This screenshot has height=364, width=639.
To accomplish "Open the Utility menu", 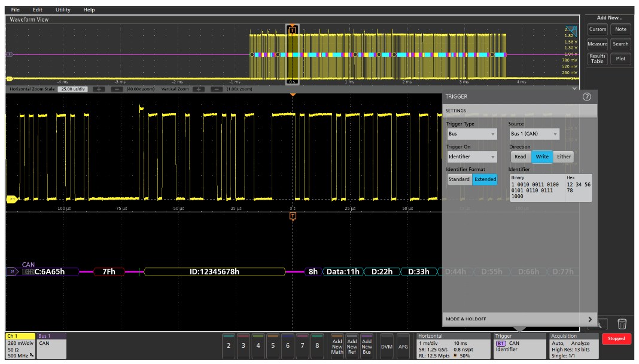I will click(62, 10).
